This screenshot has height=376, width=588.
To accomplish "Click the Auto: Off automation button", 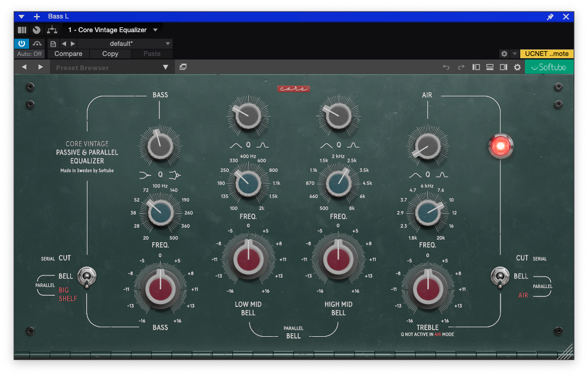I will 29,54.
